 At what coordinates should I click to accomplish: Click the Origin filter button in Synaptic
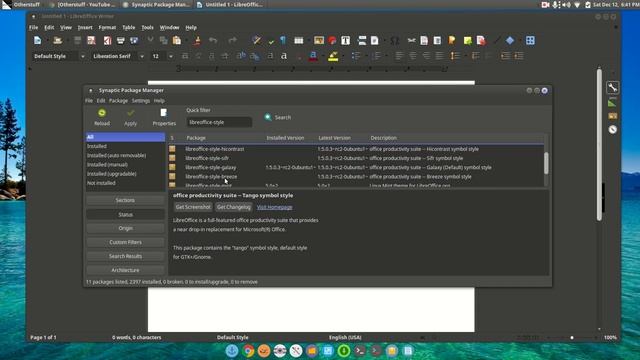125,228
